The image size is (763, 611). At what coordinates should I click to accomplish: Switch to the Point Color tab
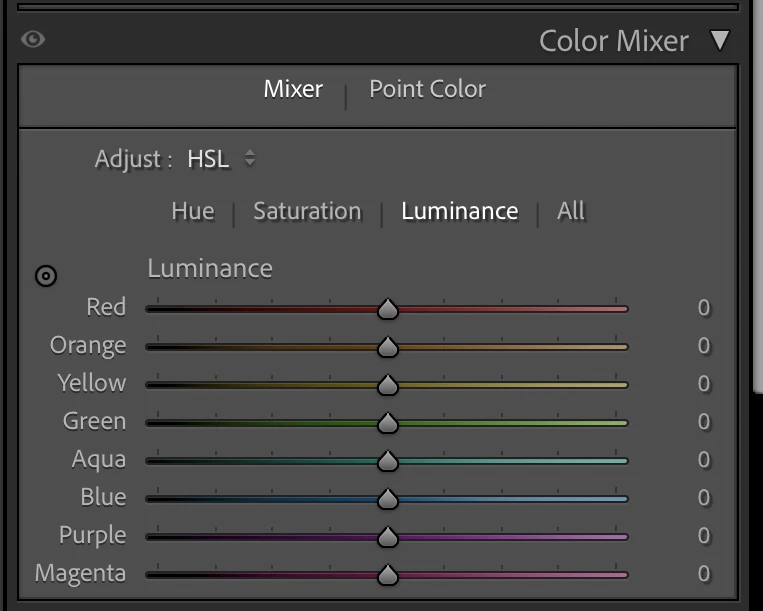(x=427, y=89)
